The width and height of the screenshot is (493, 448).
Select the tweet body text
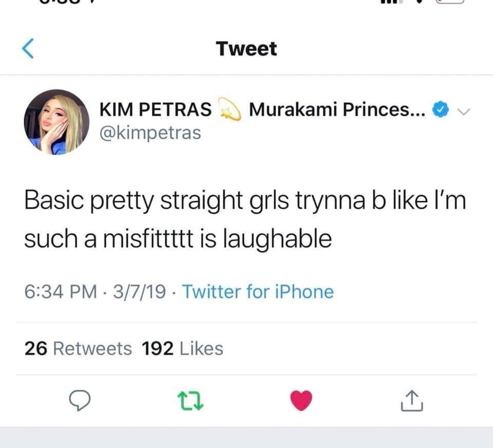click(245, 219)
